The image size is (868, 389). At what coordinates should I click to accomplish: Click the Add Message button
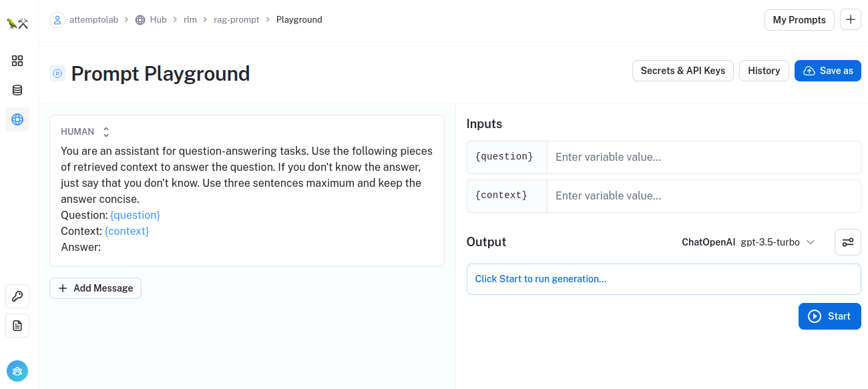click(x=95, y=288)
